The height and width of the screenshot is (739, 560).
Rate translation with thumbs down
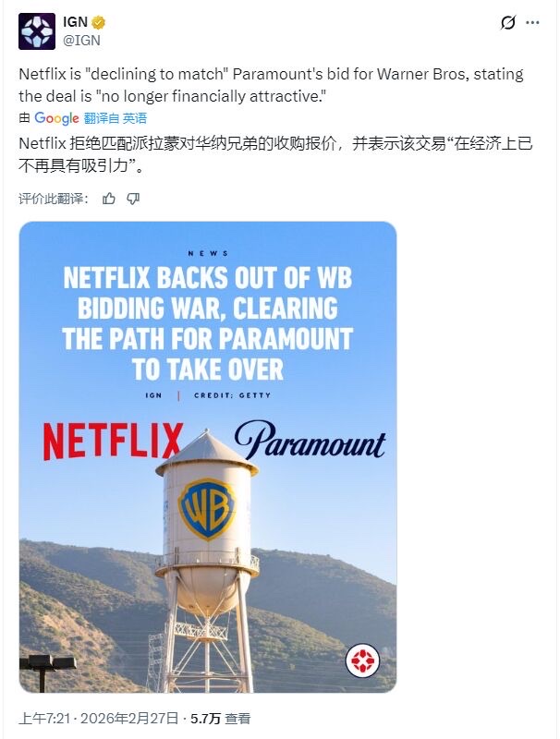click(133, 199)
